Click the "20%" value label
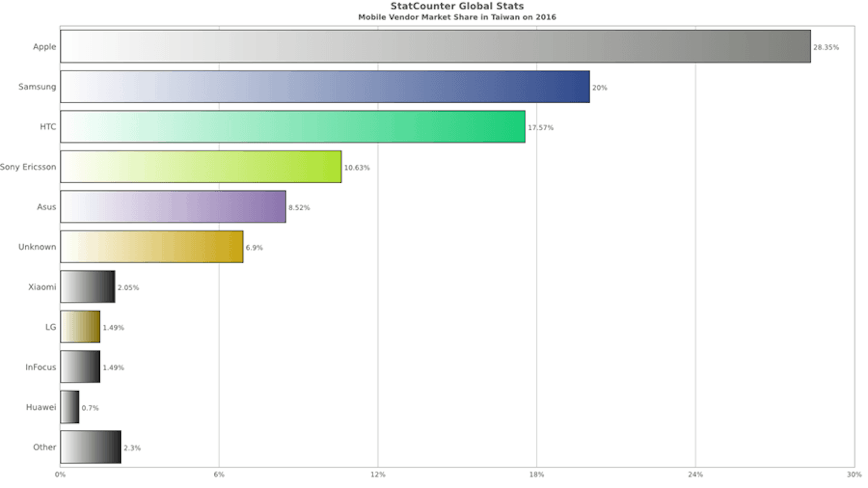The image size is (868, 488). click(600, 88)
